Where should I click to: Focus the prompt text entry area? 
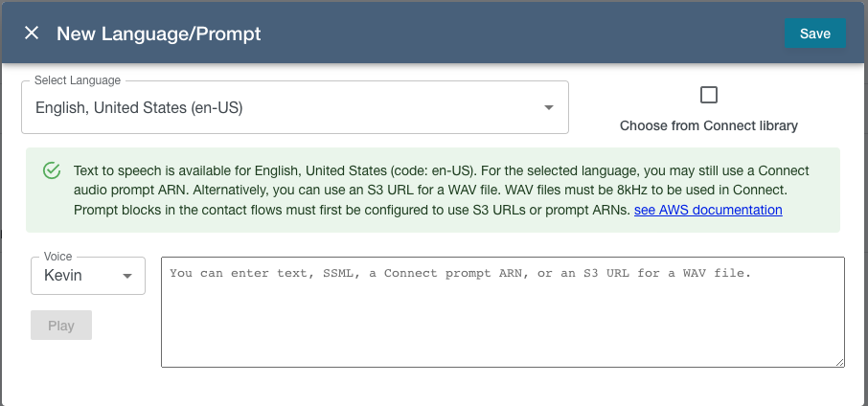coord(503,312)
